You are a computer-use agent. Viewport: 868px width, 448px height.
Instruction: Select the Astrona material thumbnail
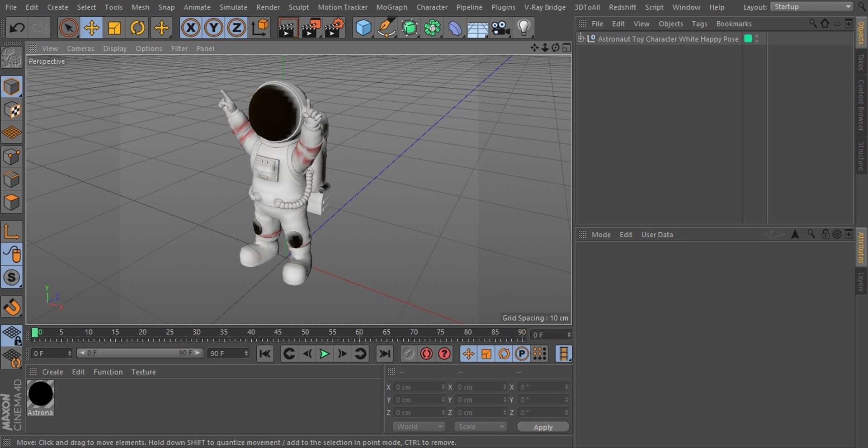tap(40, 398)
